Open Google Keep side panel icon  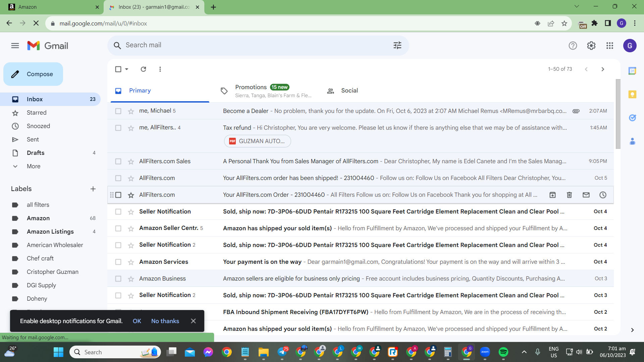point(632,94)
